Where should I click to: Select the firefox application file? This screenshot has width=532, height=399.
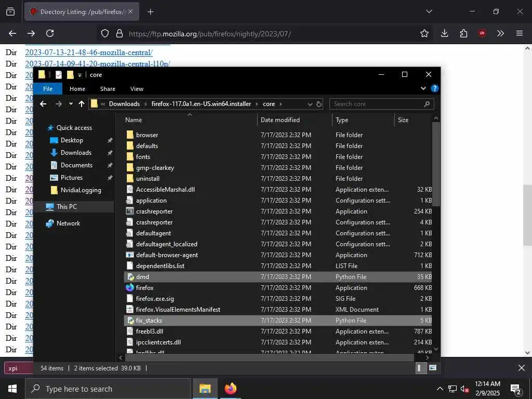point(278,288)
